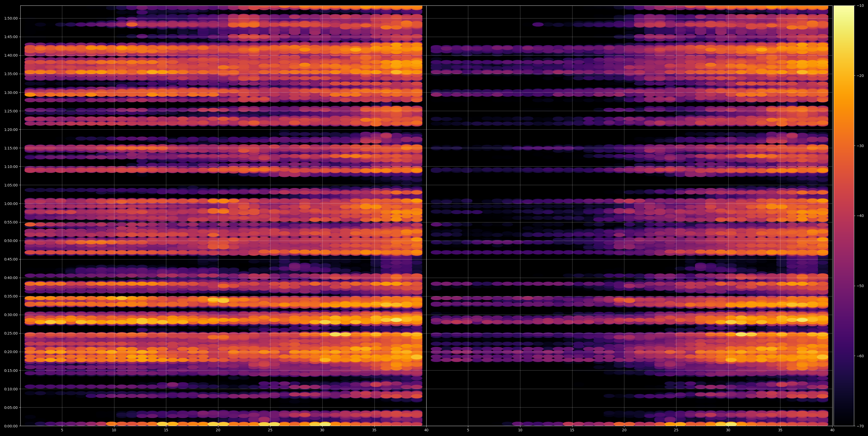
Task: Click x-axis tick 35 of the left plot
Action: [x=374, y=430]
